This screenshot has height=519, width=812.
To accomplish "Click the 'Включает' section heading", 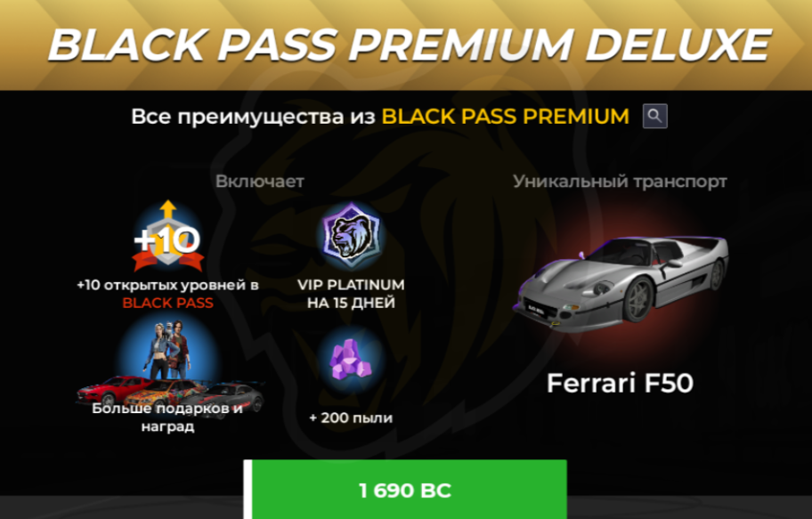I will point(259,182).
